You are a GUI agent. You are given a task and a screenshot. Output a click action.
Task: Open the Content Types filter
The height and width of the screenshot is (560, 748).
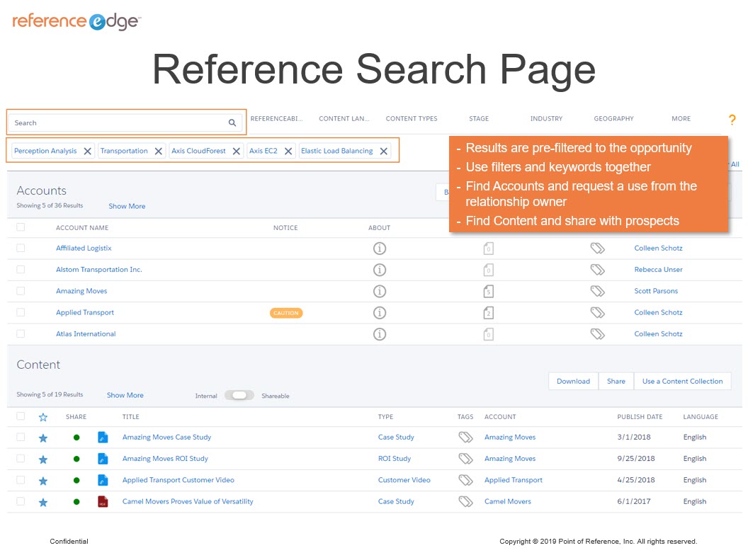pos(412,119)
